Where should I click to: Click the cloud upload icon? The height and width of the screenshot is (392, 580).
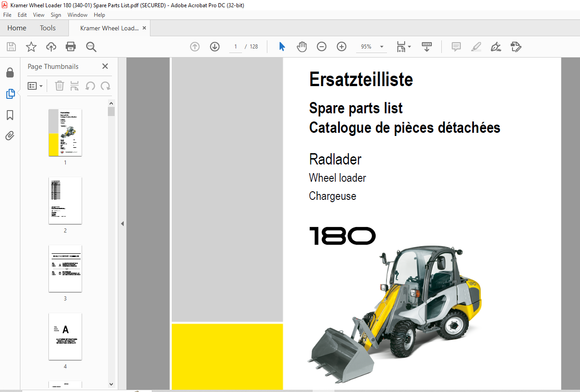[x=51, y=47]
